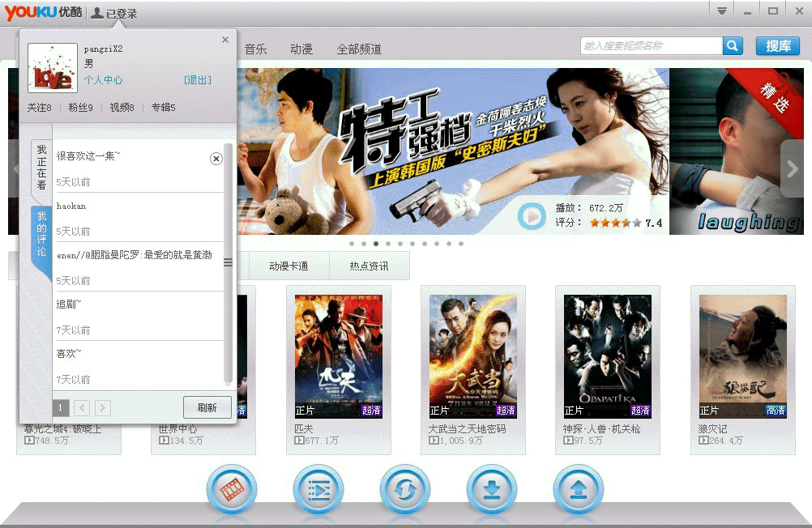Select the first banner pagination dot

[352, 243]
